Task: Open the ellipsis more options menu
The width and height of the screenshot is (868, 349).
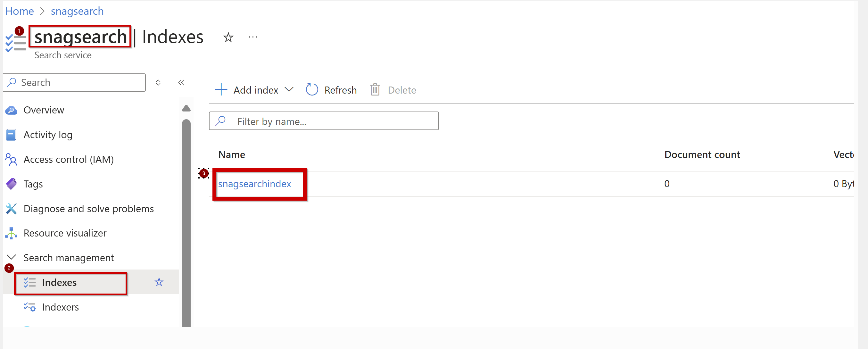Action: pos(252,37)
